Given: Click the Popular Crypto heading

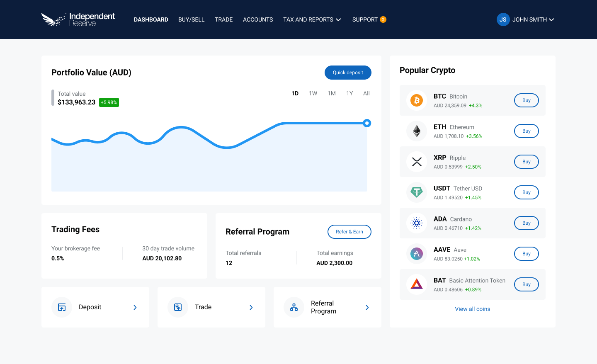Looking at the screenshot, I should (x=427, y=70).
